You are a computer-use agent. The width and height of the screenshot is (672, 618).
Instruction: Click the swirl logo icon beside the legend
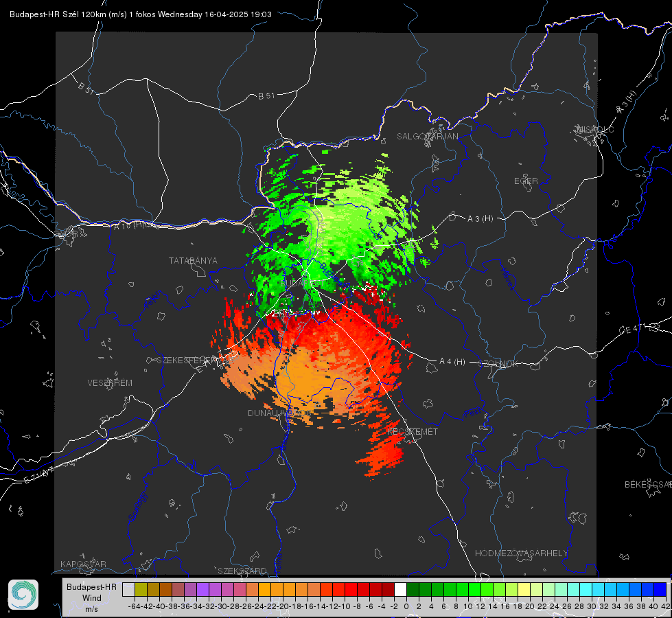click(x=23, y=595)
